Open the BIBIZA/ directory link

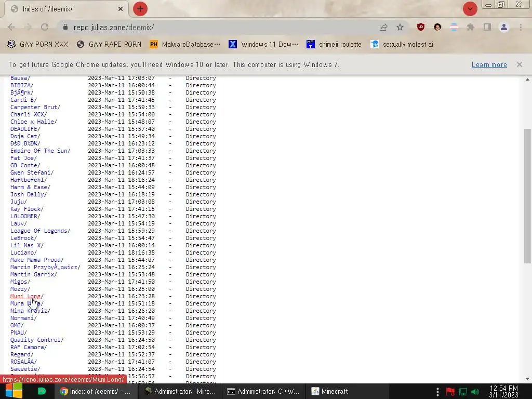tap(22, 85)
